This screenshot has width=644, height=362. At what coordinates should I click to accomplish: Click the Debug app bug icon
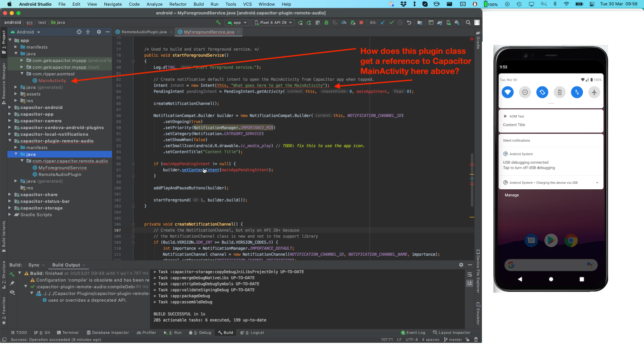[326, 22]
